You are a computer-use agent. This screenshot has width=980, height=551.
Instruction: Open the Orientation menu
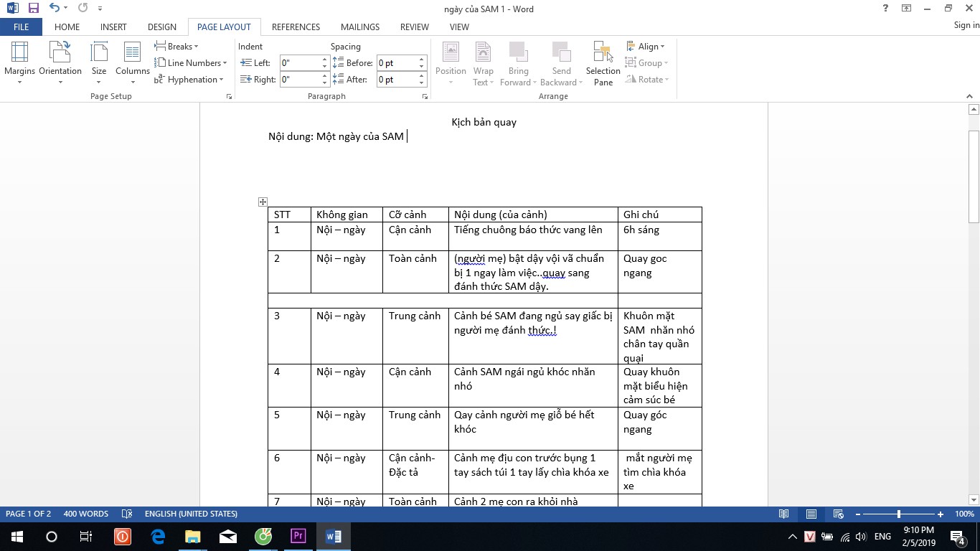(60, 63)
